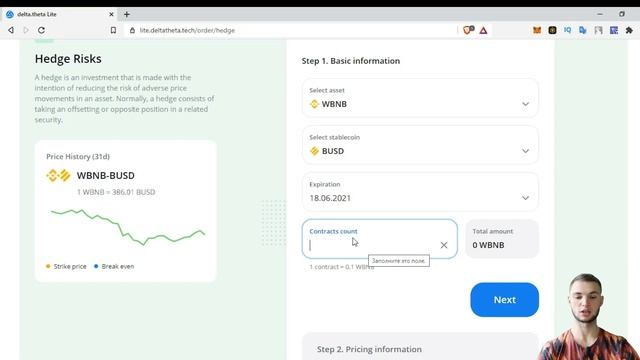This screenshot has width=640, height=360.
Task: Restore down the browser window
Action: 622,14
